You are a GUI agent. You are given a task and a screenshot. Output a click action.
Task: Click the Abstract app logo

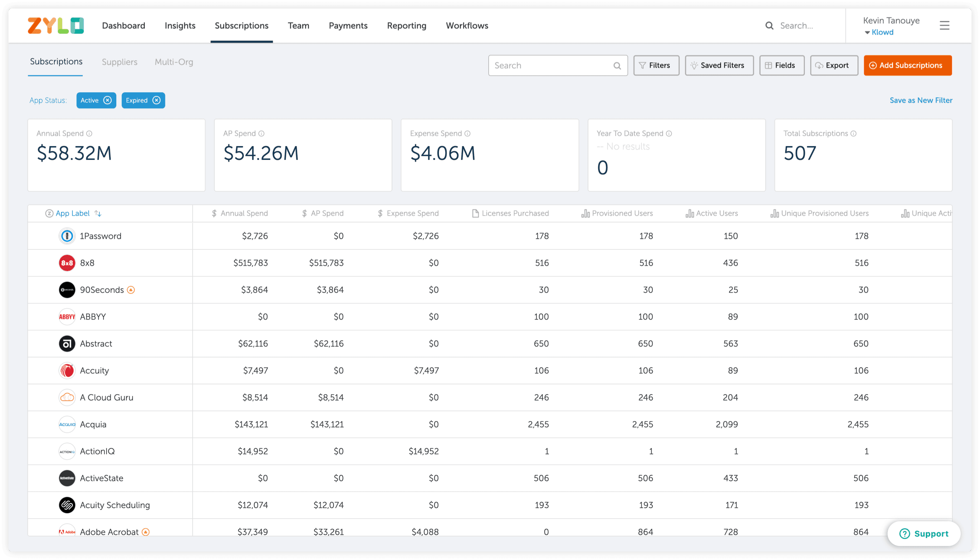pos(67,344)
